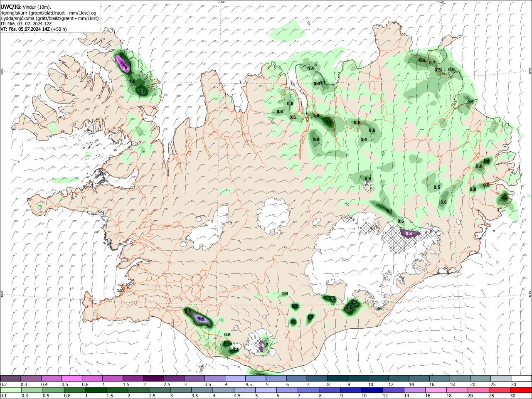The image size is (532, 399).
Task: Click the 20W longitude label
Action: (222, 2)
